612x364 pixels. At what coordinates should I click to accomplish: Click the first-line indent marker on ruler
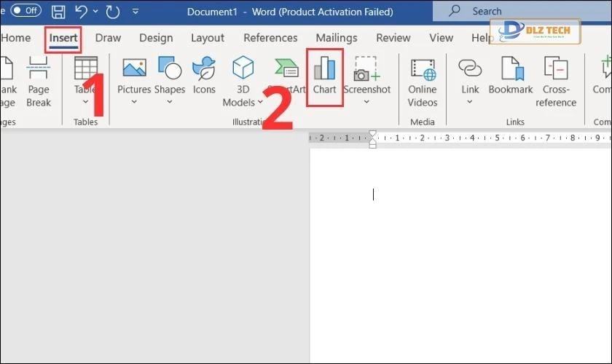pyautogui.click(x=373, y=134)
